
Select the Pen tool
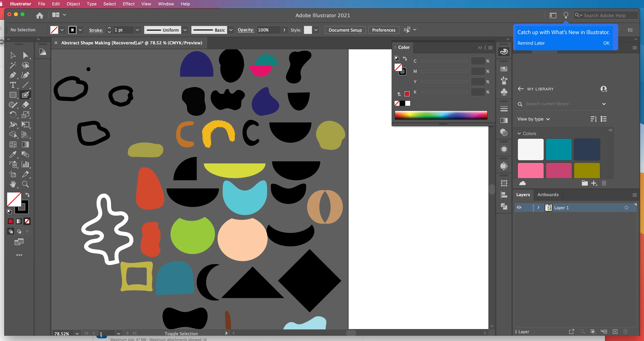pos(13,75)
